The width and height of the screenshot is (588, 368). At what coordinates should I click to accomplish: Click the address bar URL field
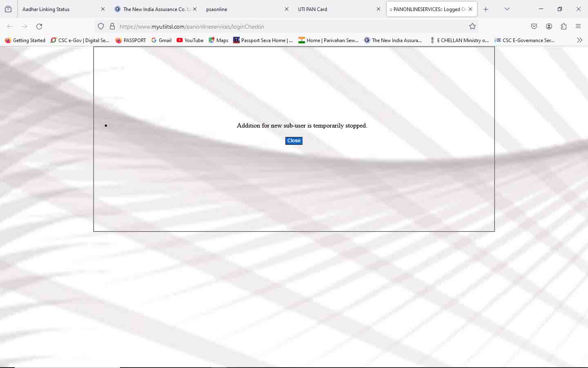[x=286, y=27]
